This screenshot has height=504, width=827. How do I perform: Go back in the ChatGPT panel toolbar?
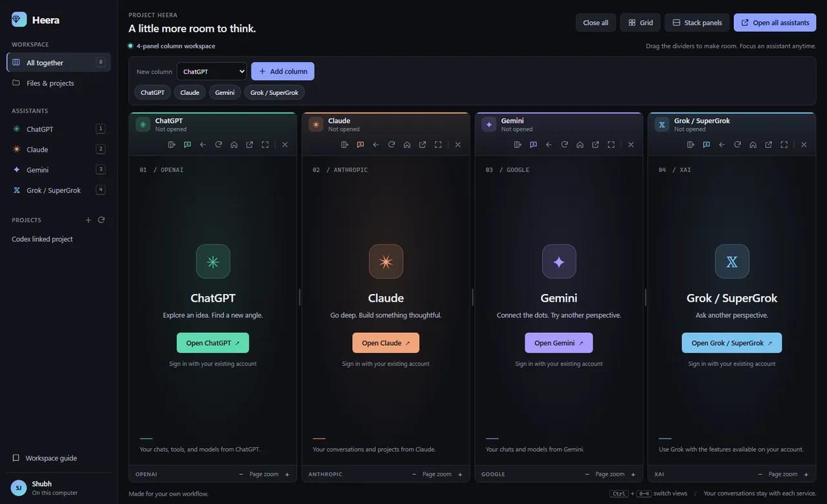click(x=203, y=145)
